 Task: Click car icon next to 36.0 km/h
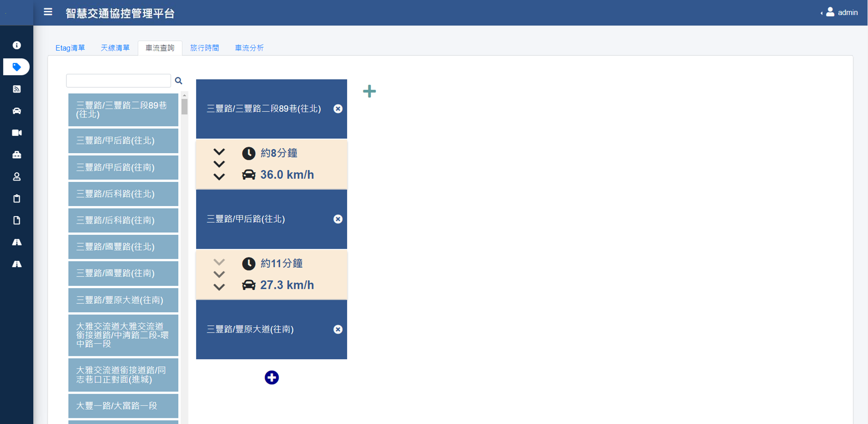(249, 175)
